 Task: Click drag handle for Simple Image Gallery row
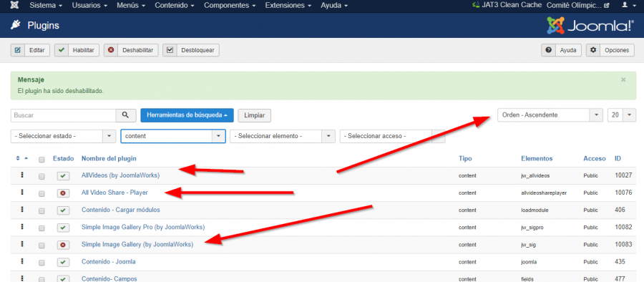click(22, 244)
